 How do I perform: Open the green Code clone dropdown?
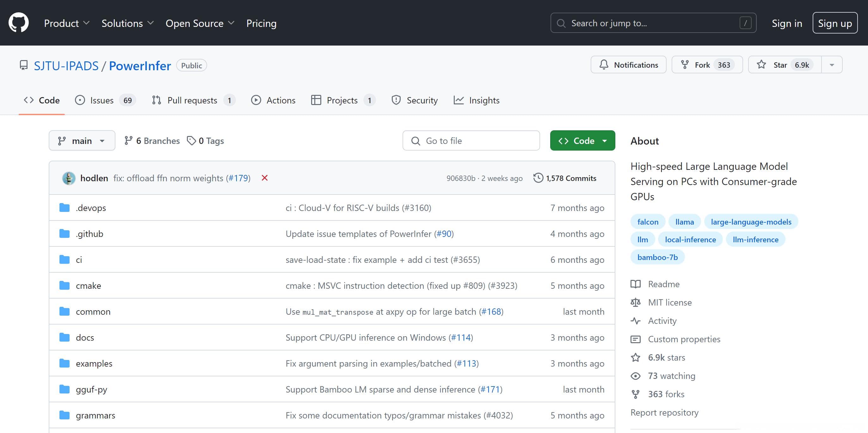[582, 140]
